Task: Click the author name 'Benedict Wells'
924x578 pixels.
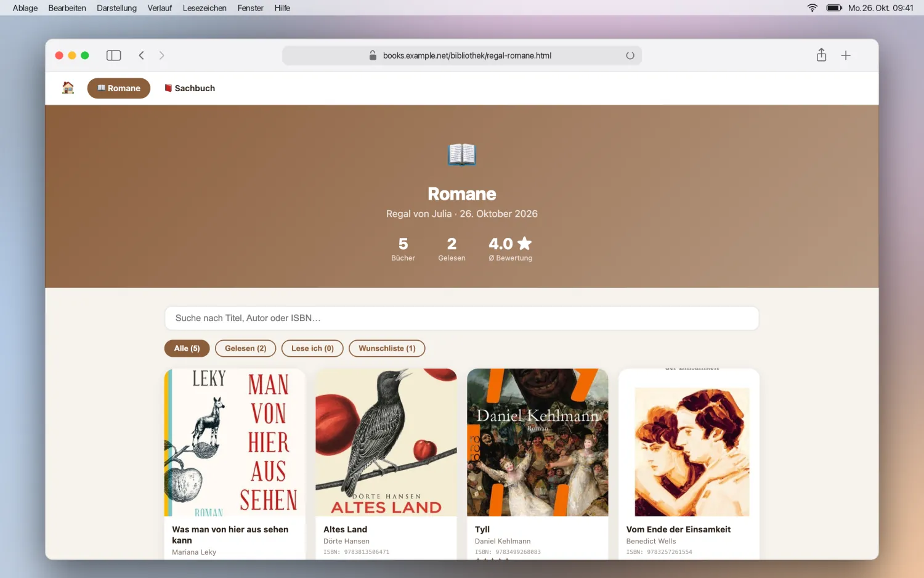Action: point(650,541)
